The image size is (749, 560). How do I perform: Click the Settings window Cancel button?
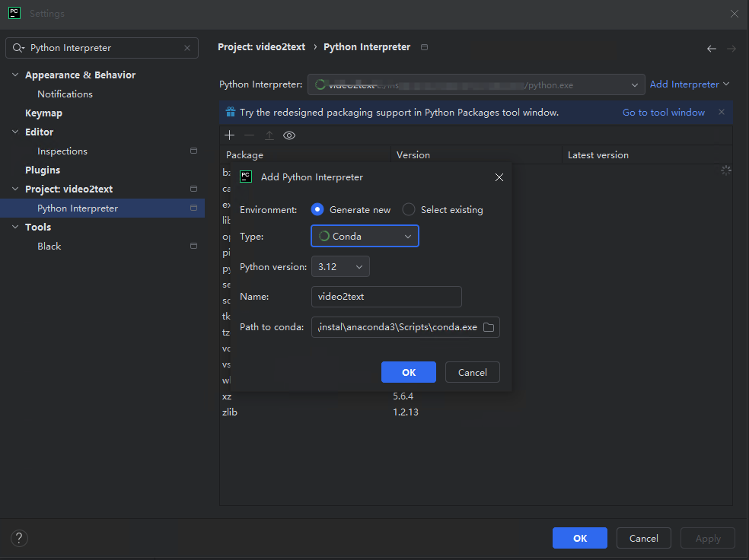(644, 538)
